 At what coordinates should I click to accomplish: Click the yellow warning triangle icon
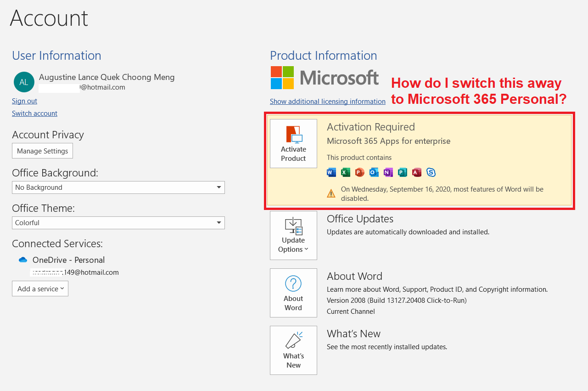tap(331, 193)
